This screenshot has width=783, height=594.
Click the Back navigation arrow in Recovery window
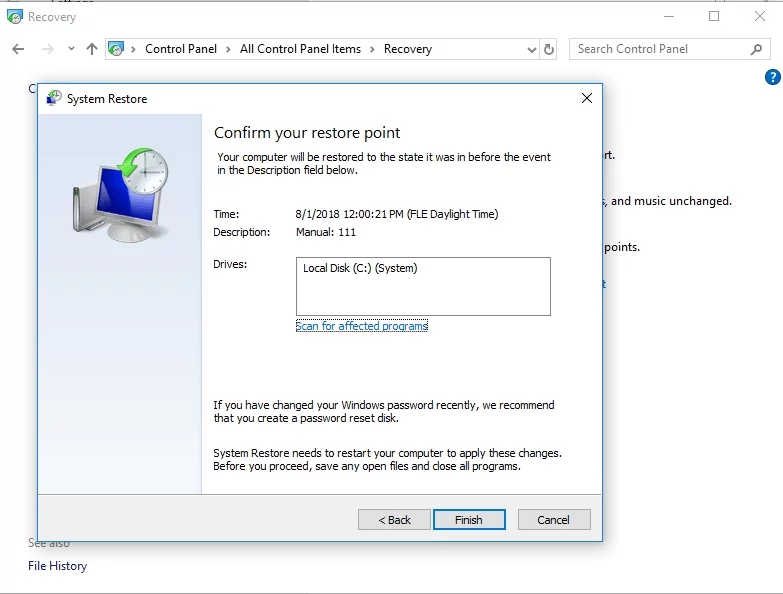[18, 49]
